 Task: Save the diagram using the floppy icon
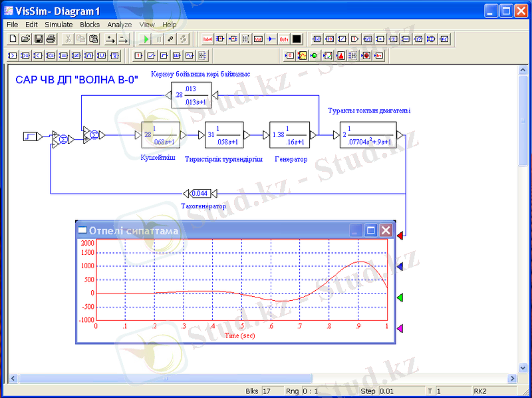39,39
